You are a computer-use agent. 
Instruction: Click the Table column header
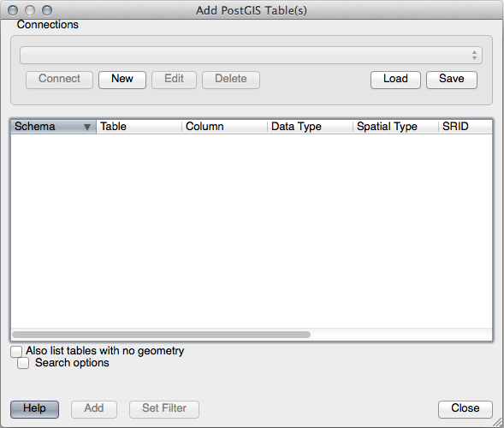tap(139, 127)
